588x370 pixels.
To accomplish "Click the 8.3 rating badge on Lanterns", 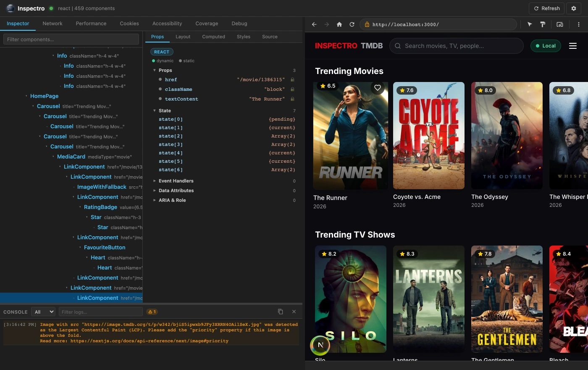I will (407, 254).
